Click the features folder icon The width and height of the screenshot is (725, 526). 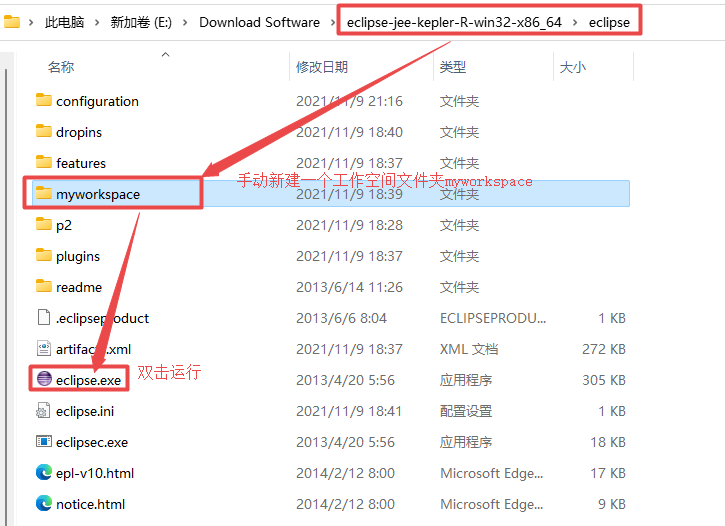pos(43,162)
